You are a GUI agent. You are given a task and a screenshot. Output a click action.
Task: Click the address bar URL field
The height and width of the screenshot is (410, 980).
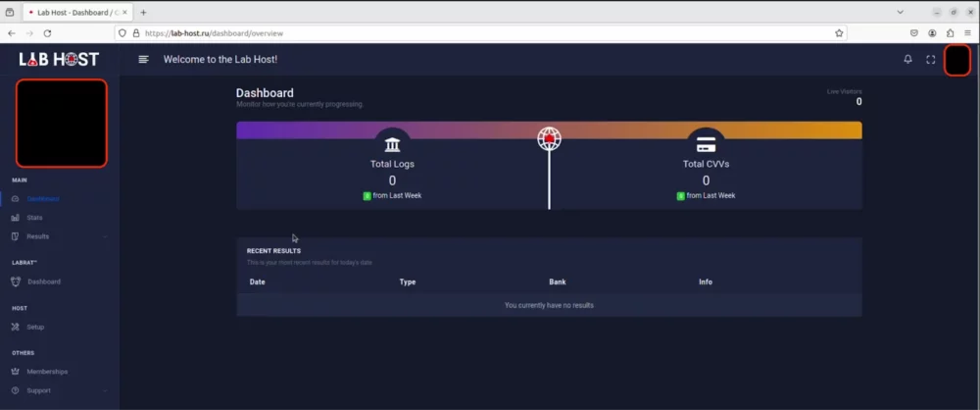coord(480,33)
